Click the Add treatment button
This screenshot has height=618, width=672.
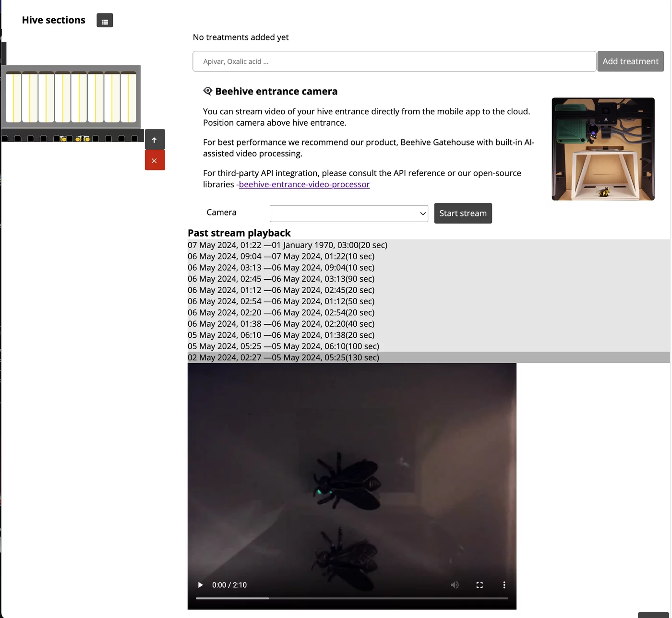pos(631,61)
